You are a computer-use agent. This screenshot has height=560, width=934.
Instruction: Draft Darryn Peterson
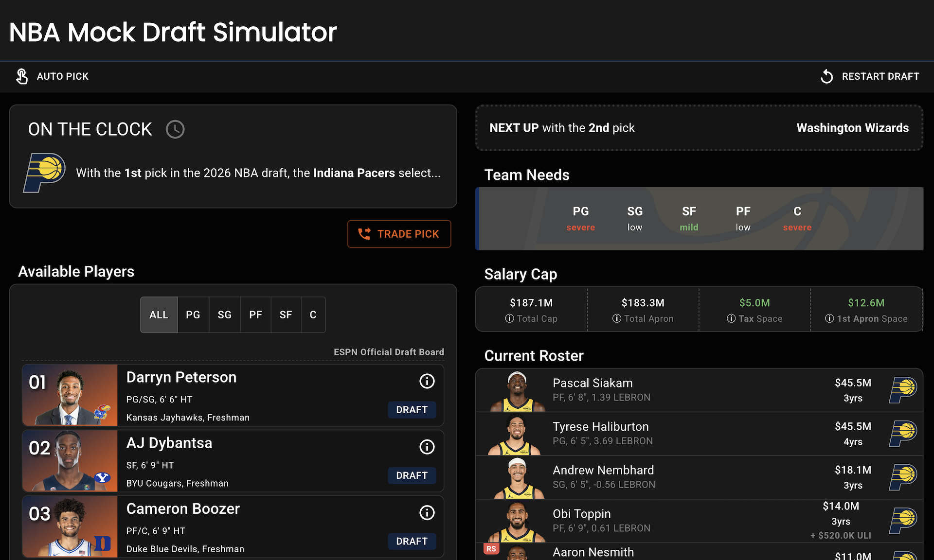[x=412, y=410]
